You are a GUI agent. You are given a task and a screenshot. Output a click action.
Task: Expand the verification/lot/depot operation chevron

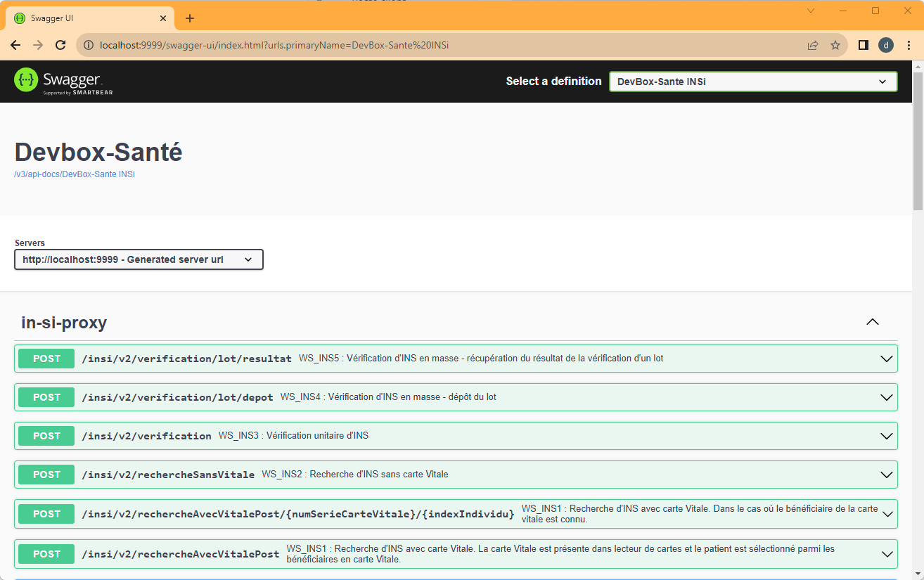887,397
